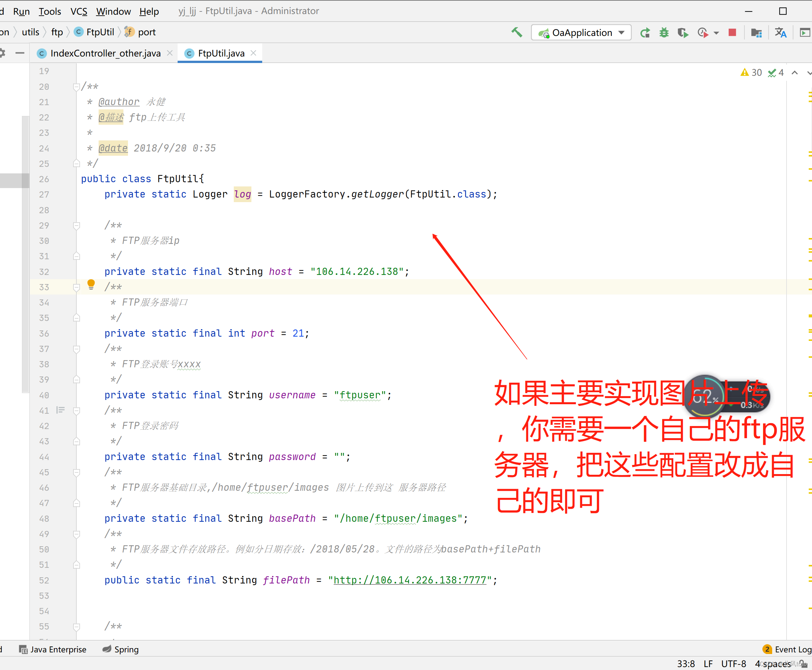Open Help menu
This screenshot has height=670, width=812.
click(x=149, y=11)
